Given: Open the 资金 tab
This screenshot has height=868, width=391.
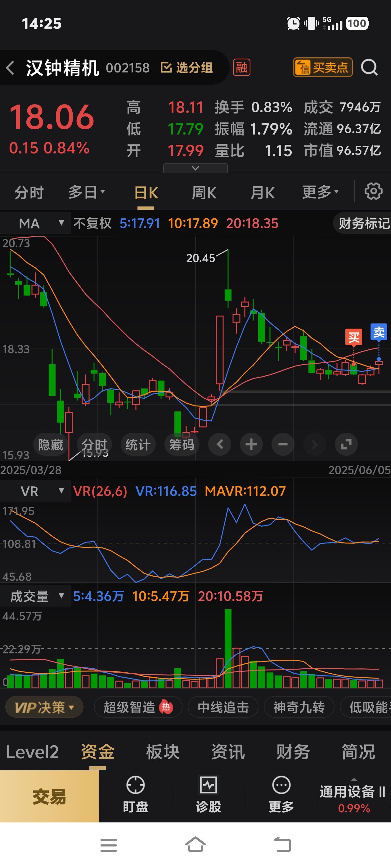Looking at the screenshot, I should tap(97, 752).
